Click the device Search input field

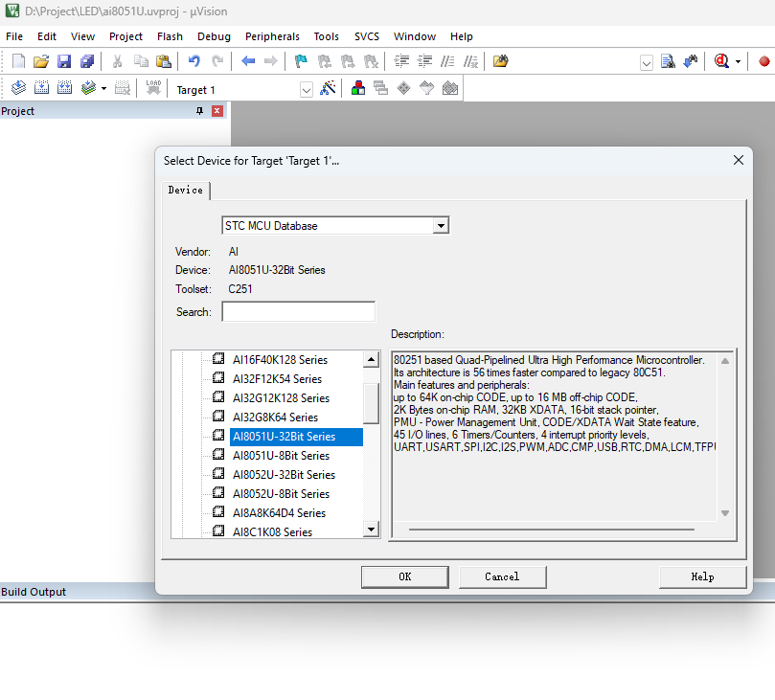pos(299,312)
